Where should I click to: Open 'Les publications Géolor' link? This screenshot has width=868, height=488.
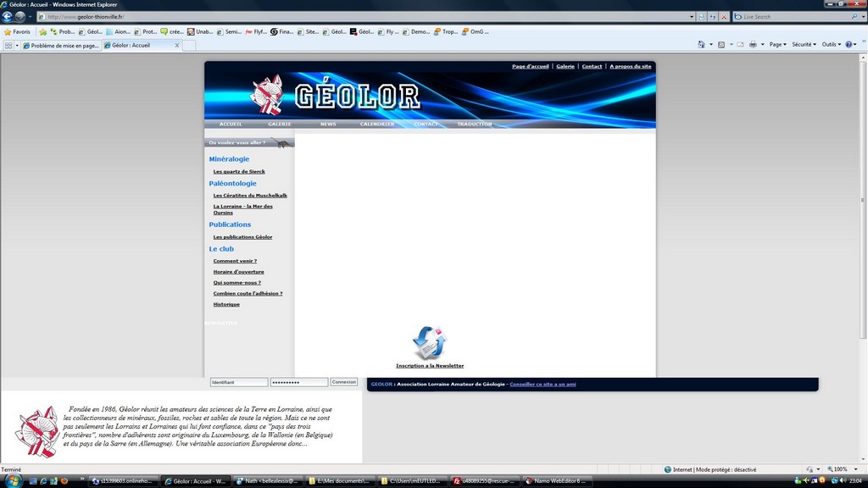pos(242,237)
